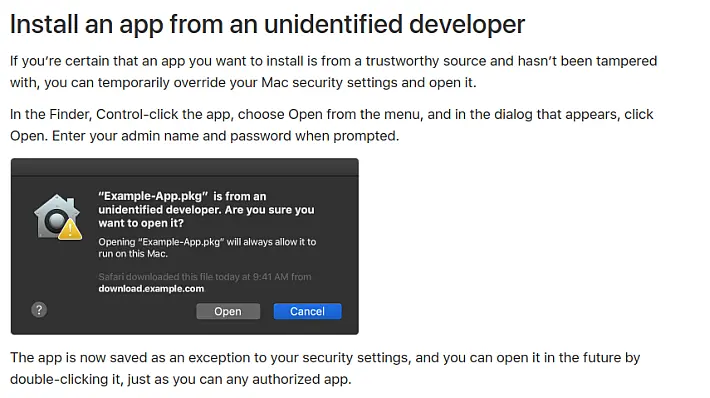Click the dark dialog title bar

tap(185, 167)
